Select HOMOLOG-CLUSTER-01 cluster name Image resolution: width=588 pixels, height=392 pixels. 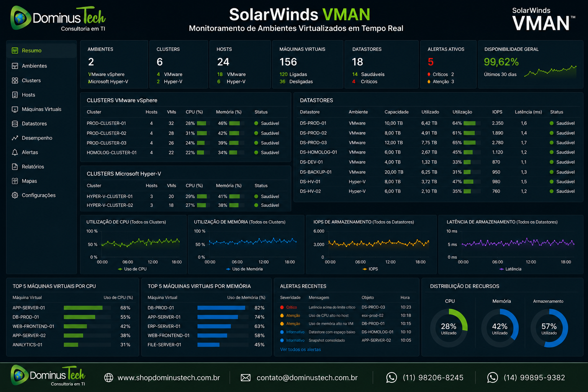pyautogui.click(x=111, y=152)
